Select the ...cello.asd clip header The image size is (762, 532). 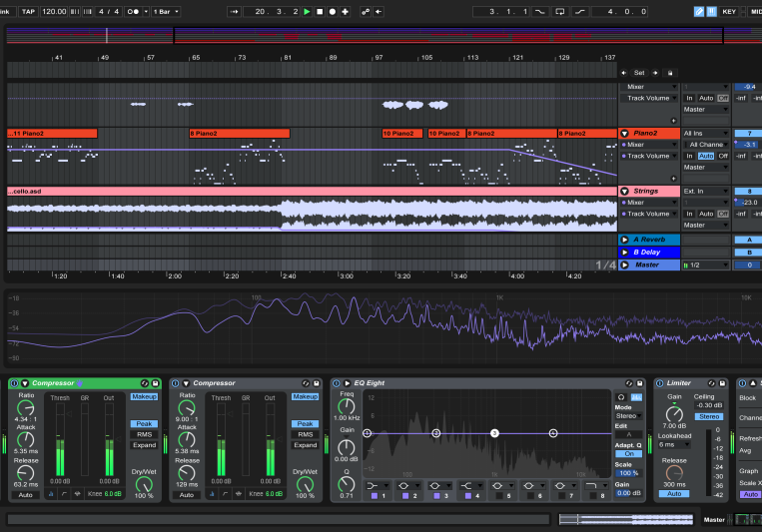click(x=312, y=192)
